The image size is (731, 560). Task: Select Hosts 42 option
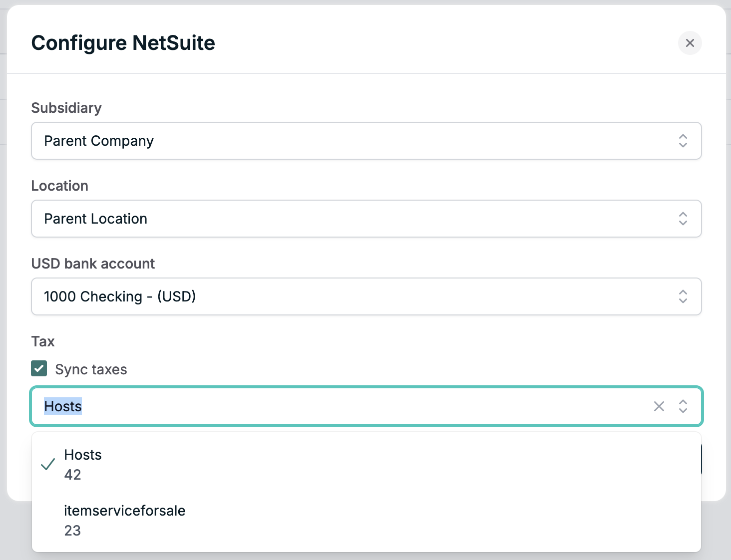(366, 465)
